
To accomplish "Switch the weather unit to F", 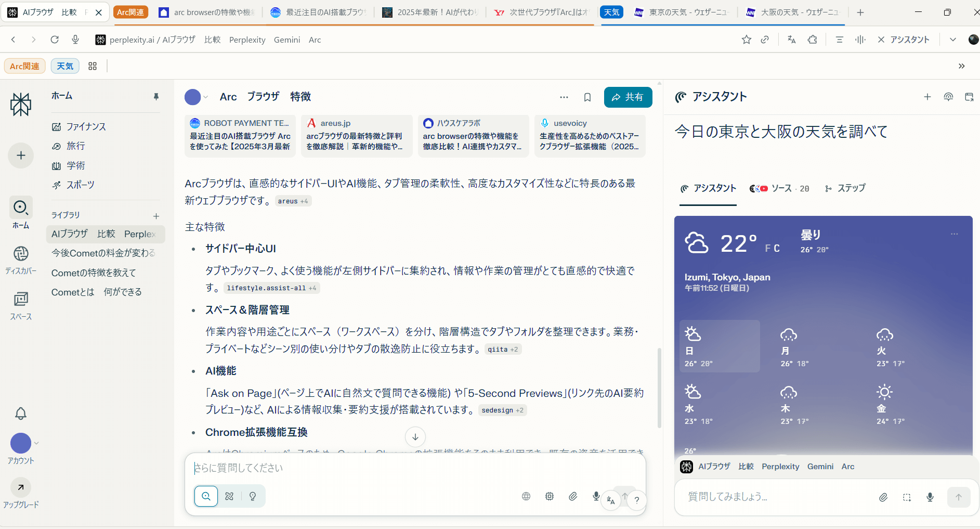I will click(768, 249).
